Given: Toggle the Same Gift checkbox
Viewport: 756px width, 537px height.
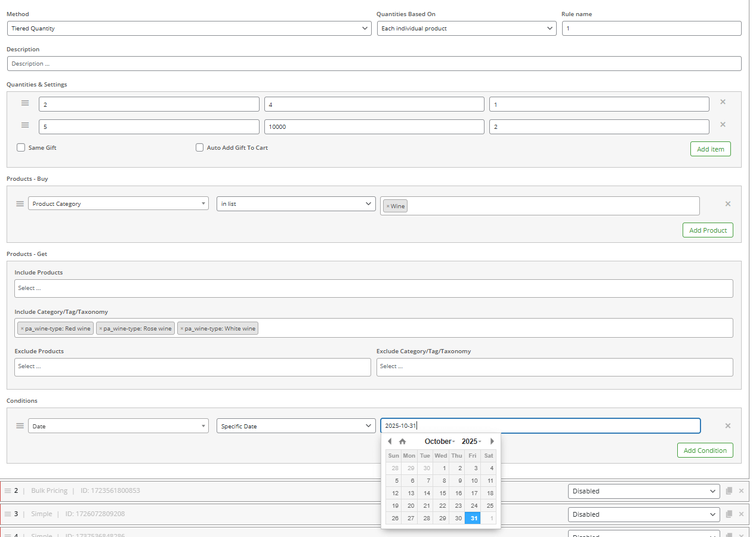Looking at the screenshot, I should point(21,147).
